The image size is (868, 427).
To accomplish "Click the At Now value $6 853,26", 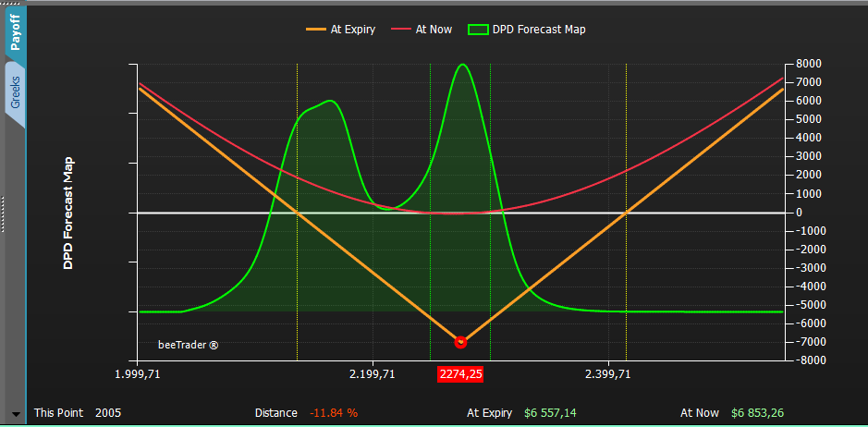I will point(757,413).
